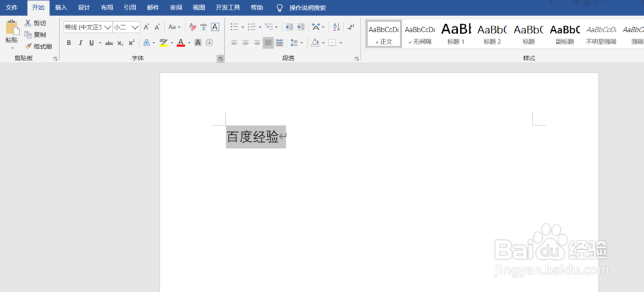Toggle character shading on the selected text

tap(198, 42)
